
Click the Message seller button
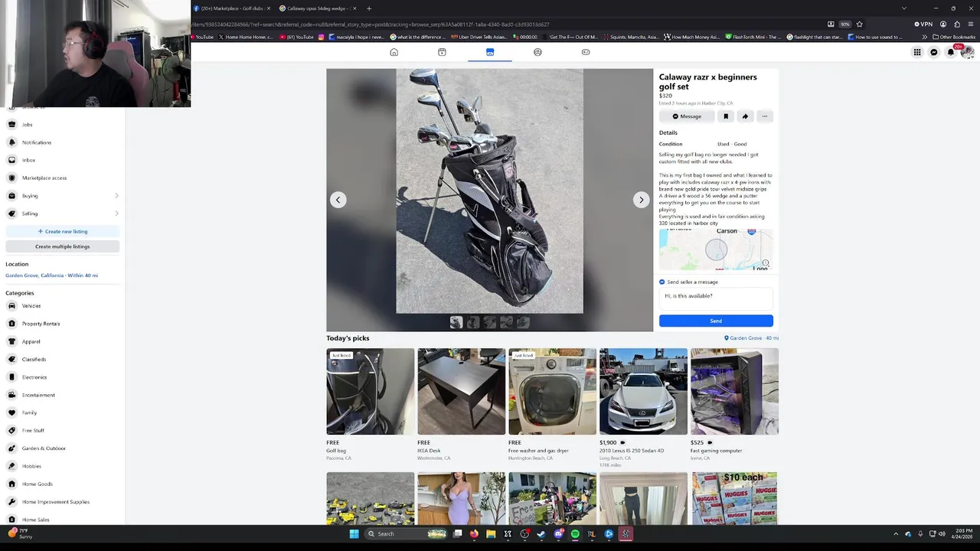coord(687,116)
